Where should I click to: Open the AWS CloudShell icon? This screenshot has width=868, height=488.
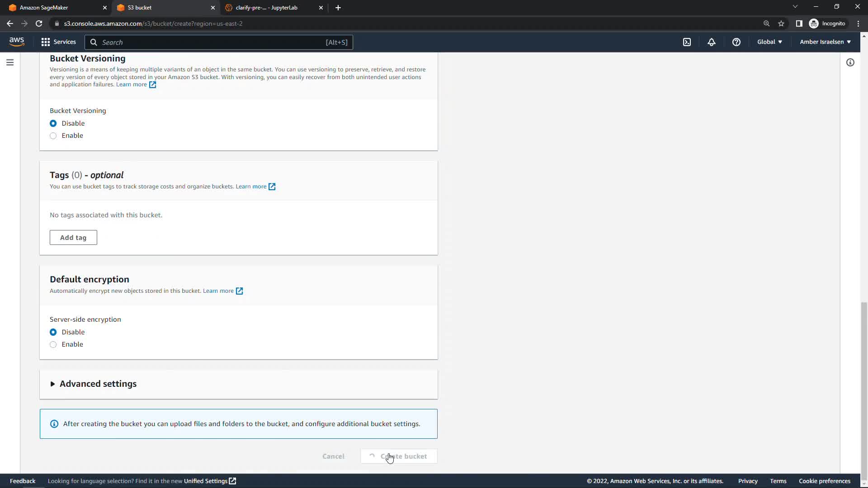[x=687, y=42]
